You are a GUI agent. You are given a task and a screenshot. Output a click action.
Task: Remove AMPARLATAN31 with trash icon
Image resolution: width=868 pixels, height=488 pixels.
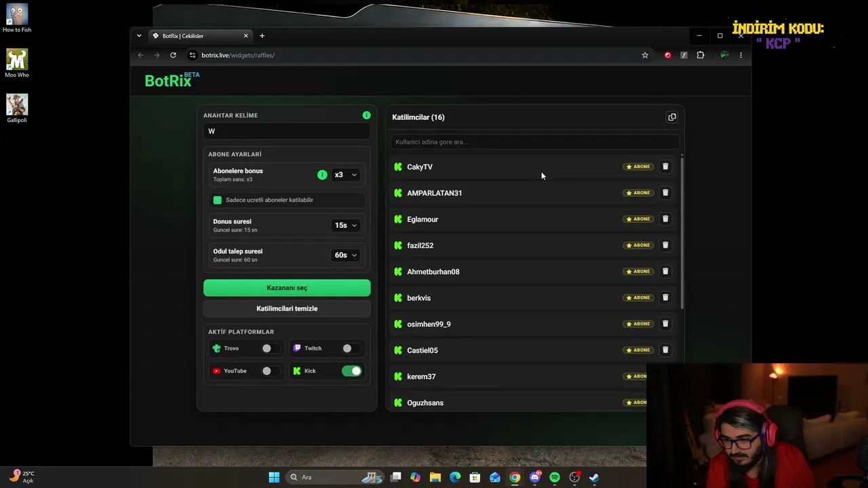click(x=665, y=192)
